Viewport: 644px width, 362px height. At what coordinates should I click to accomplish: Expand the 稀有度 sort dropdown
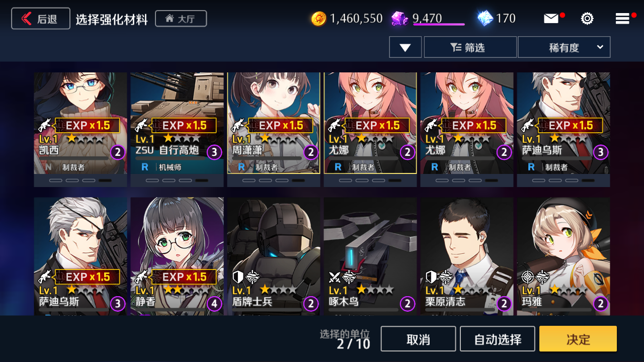point(564,47)
